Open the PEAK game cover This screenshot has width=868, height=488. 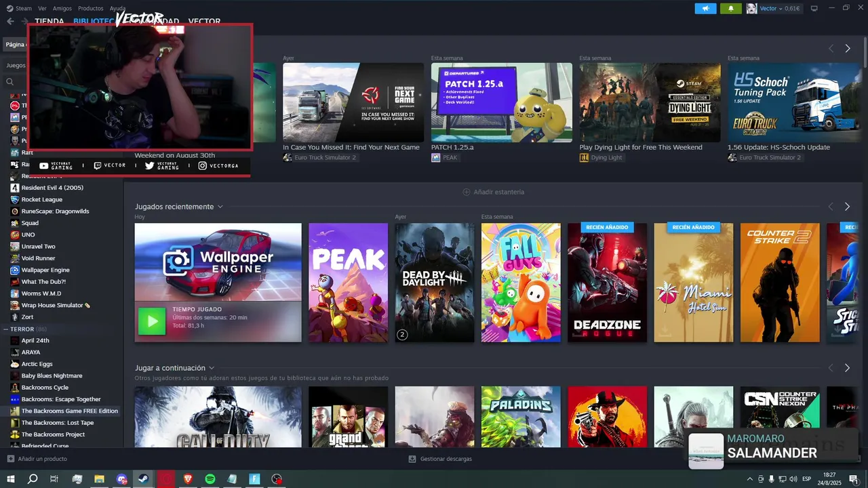[348, 283]
